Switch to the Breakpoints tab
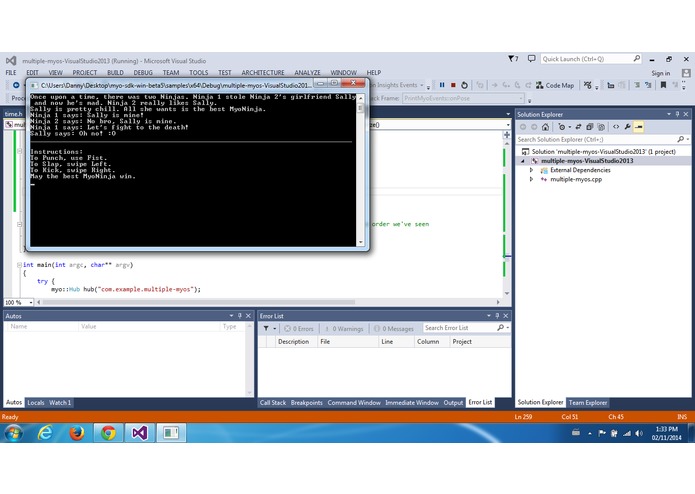Image resolution: width=695 pixels, height=494 pixels. pyautogui.click(x=306, y=403)
